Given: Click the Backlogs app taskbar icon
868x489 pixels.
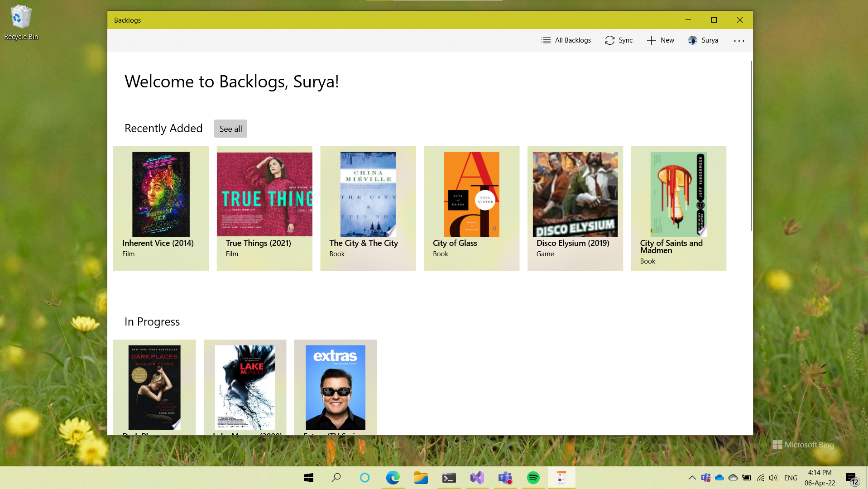Looking at the screenshot, I should 561,478.
